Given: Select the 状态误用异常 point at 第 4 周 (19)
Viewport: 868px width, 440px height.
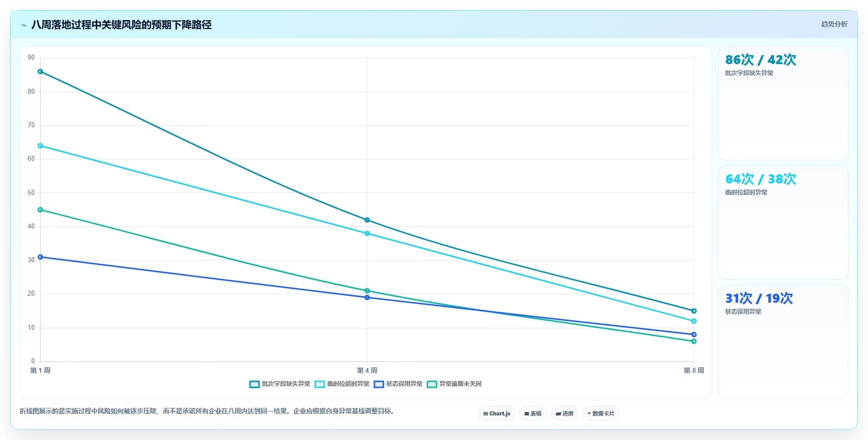Looking at the screenshot, I should (367, 297).
